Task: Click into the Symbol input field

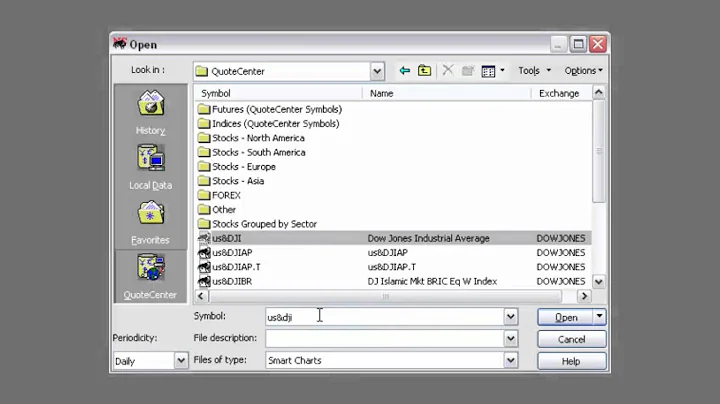Action: pyautogui.click(x=385, y=317)
